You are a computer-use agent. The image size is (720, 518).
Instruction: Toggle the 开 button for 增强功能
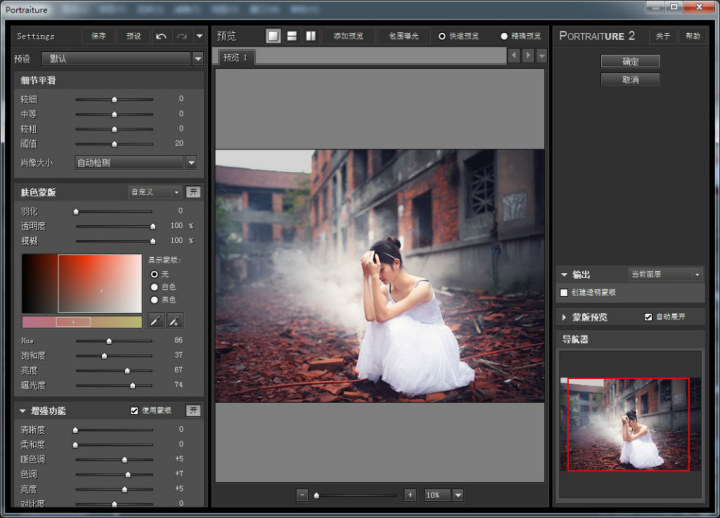pos(193,410)
